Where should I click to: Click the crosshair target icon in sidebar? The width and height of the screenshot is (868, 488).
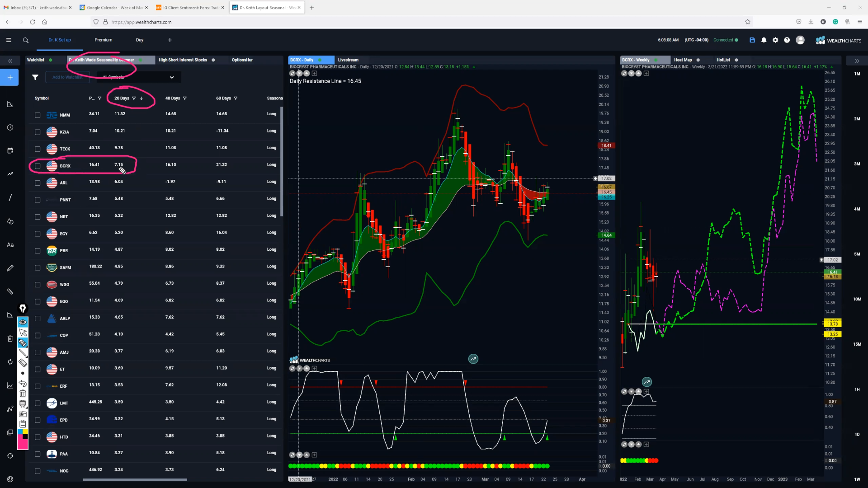[x=10, y=456]
